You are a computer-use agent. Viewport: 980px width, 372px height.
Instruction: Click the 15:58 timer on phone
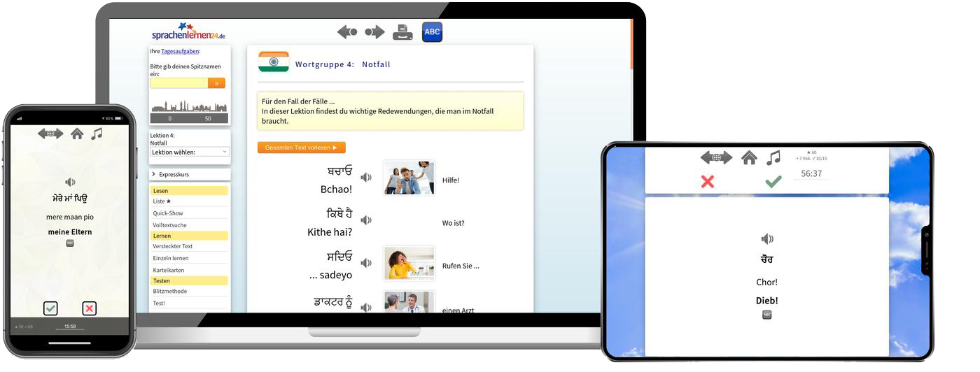tap(70, 327)
